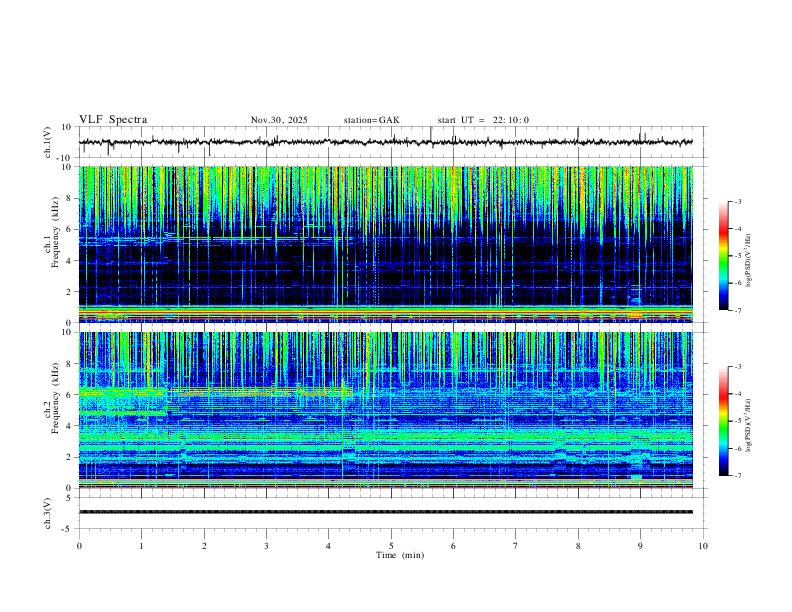Click the "-5" tick on the ch.3(V) axis
The image size is (792, 612).
click(68, 529)
